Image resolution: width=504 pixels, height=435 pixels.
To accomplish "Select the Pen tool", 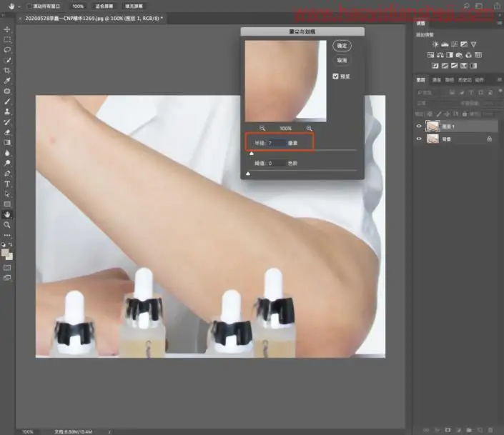I will [x=7, y=174].
